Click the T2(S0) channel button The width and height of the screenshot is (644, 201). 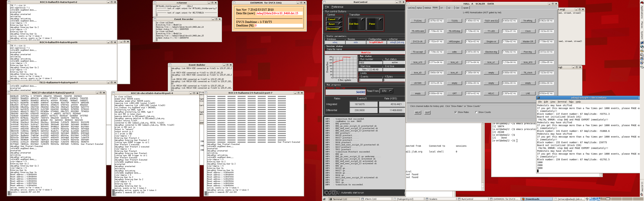(454, 21)
